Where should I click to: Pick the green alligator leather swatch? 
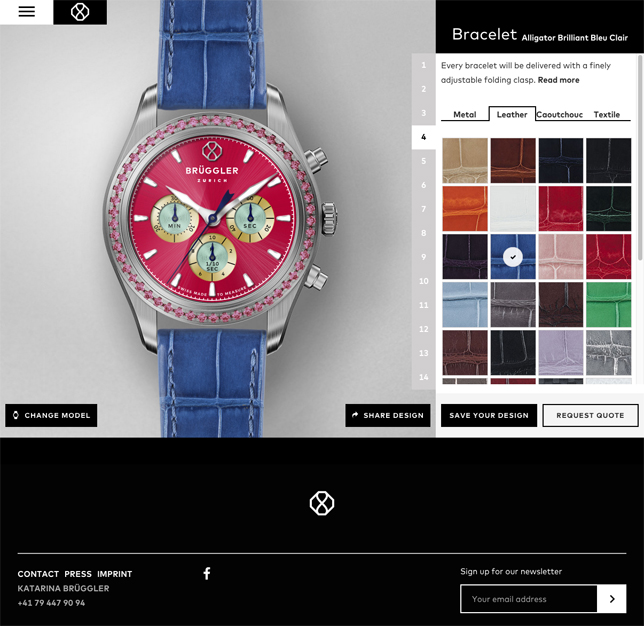[x=608, y=305]
